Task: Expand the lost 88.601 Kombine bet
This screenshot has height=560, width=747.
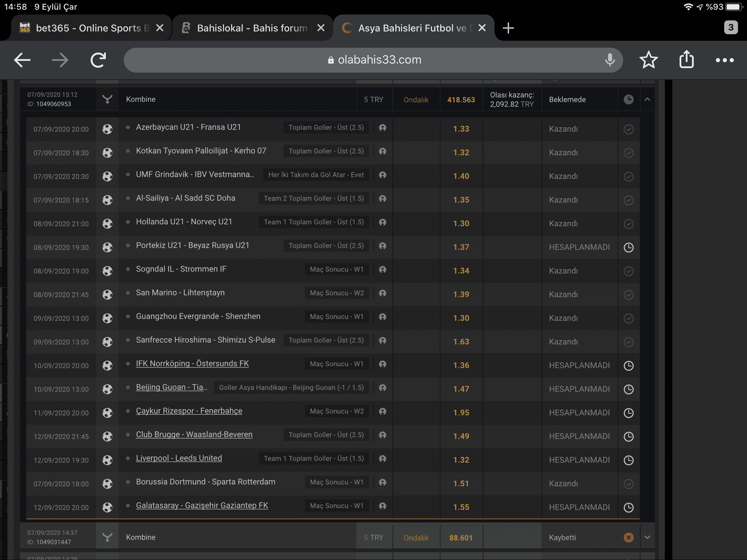Action: click(647, 538)
